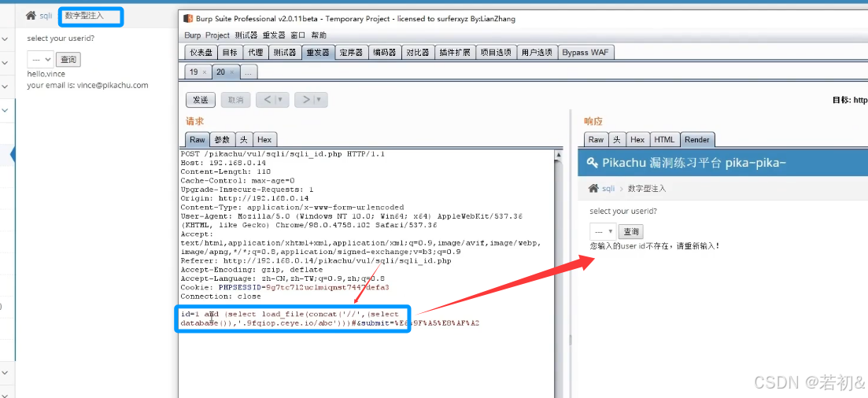Viewport: 868px width, 398px height.
Task: Open the Bypass WAF tab
Action: [585, 53]
